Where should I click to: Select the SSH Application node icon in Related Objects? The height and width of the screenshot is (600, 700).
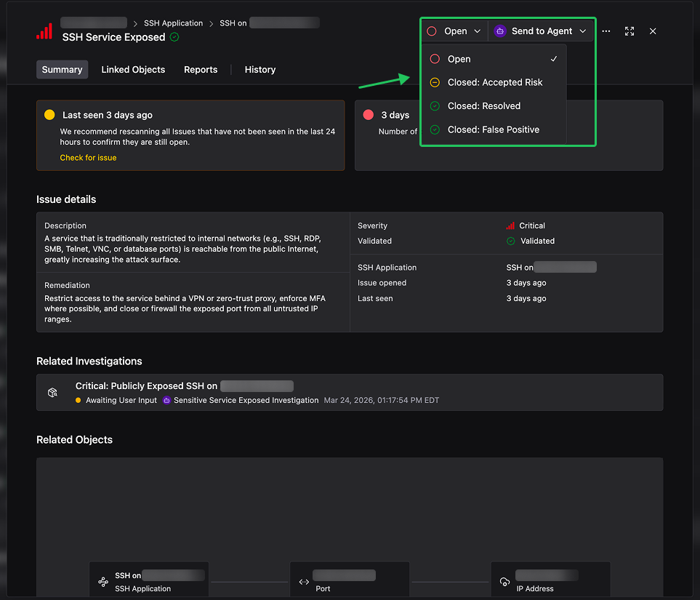[x=102, y=580]
